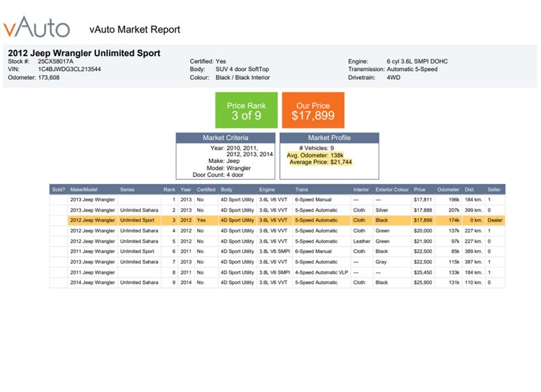The image size is (541, 392).
Task: Click the Our Price $17,899 box
Action: tap(313, 110)
